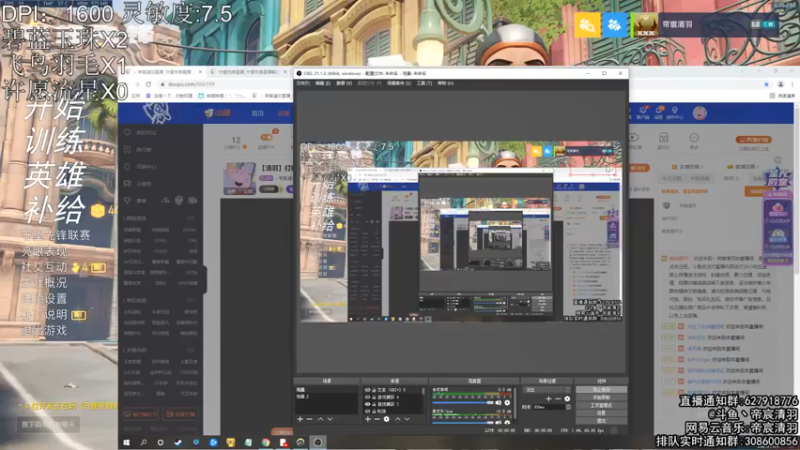Open the 工具(T) menu in OBS
The height and width of the screenshot is (450, 800).
(x=424, y=83)
